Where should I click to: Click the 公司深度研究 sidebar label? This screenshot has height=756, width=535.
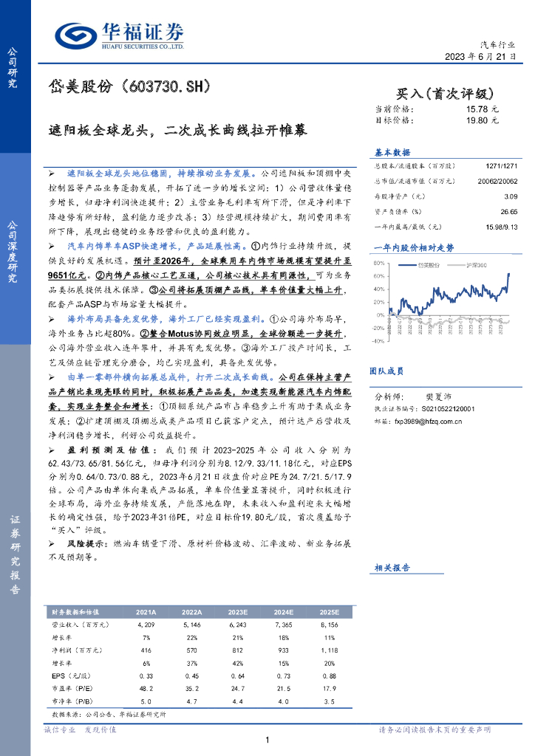(12, 251)
